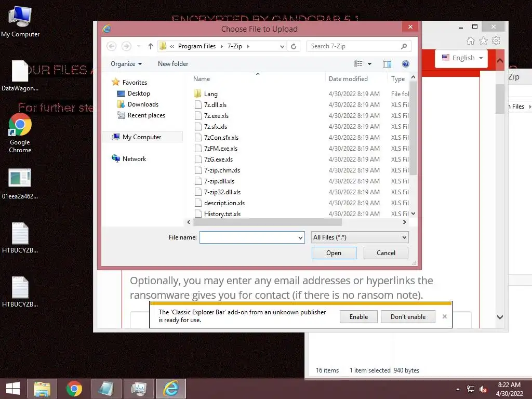Sort by the Type column header
532x399 pixels.
point(398,79)
